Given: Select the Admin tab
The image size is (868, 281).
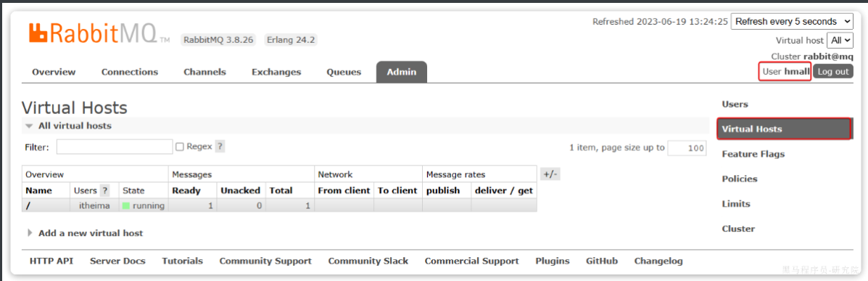Looking at the screenshot, I should [x=401, y=72].
